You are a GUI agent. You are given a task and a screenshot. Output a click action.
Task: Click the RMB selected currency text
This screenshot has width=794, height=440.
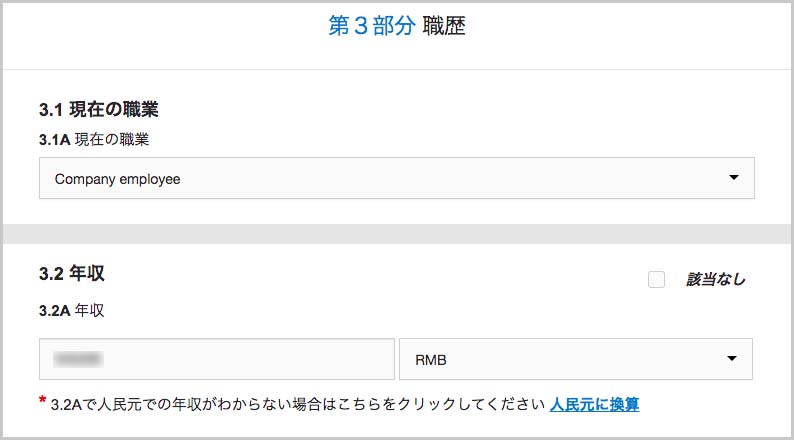point(431,360)
